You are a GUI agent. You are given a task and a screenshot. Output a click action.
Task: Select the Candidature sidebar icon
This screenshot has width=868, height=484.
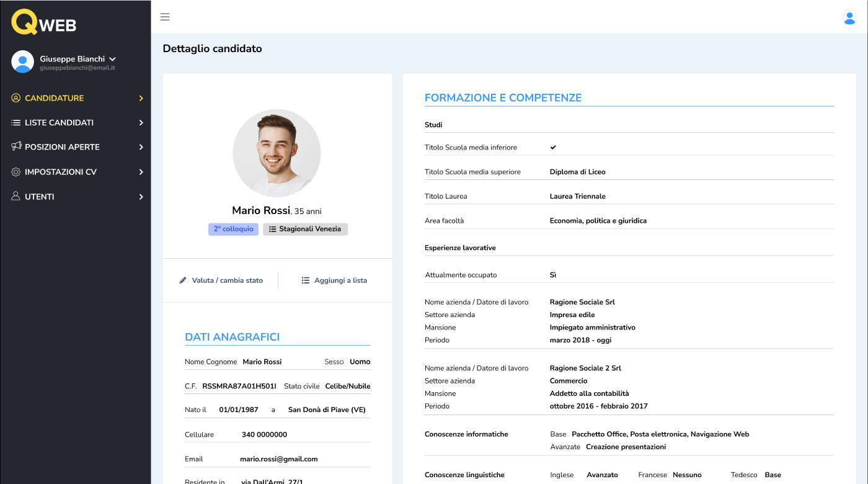[x=15, y=97]
